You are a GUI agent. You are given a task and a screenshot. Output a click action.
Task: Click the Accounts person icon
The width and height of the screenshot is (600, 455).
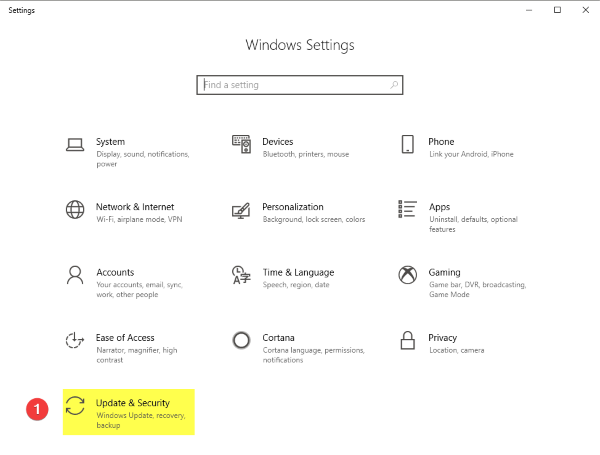[75, 275]
